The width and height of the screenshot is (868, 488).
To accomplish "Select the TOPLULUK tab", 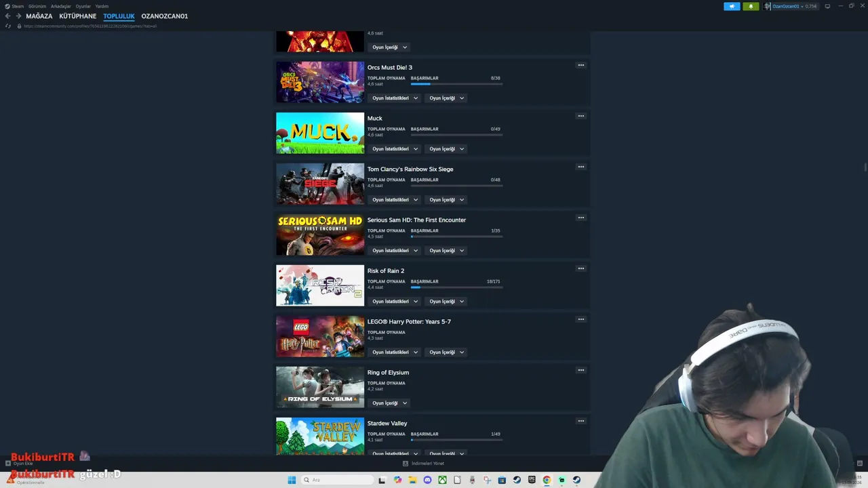I will [x=119, y=16].
